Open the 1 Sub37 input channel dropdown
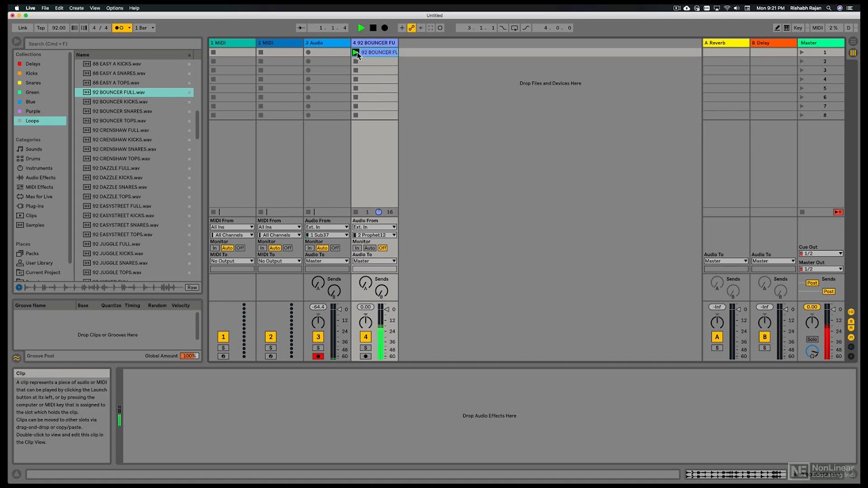The height and width of the screenshot is (488, 868). point(327,235)
